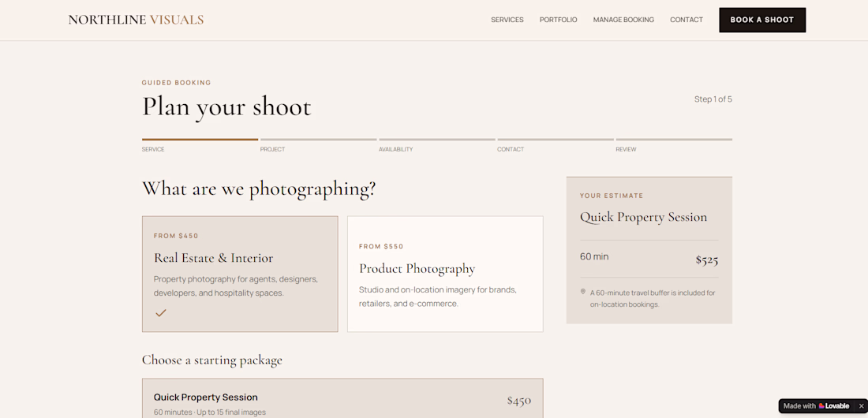Click the $450 package price
Screen dimensions: 868x418
pos(518,401)
